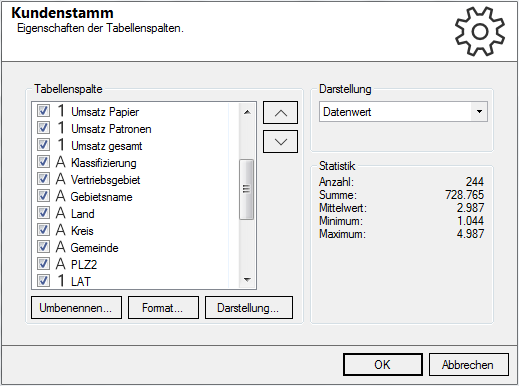Click the list scrollbar up arrow

coord(247,112)
